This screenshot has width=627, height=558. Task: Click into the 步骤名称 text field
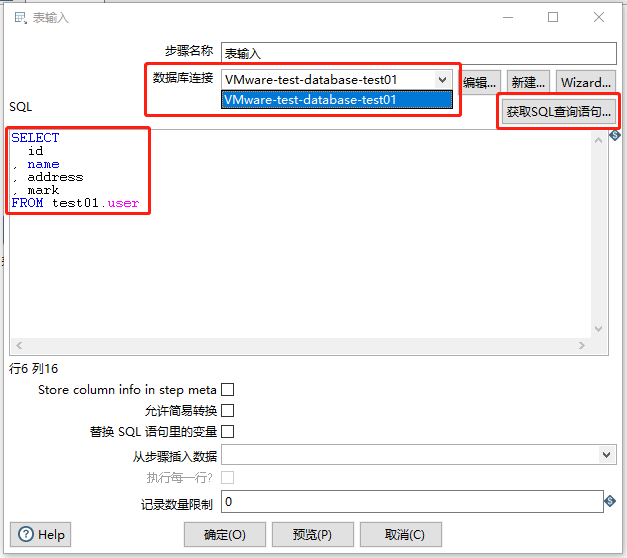[x=418, y=54]
